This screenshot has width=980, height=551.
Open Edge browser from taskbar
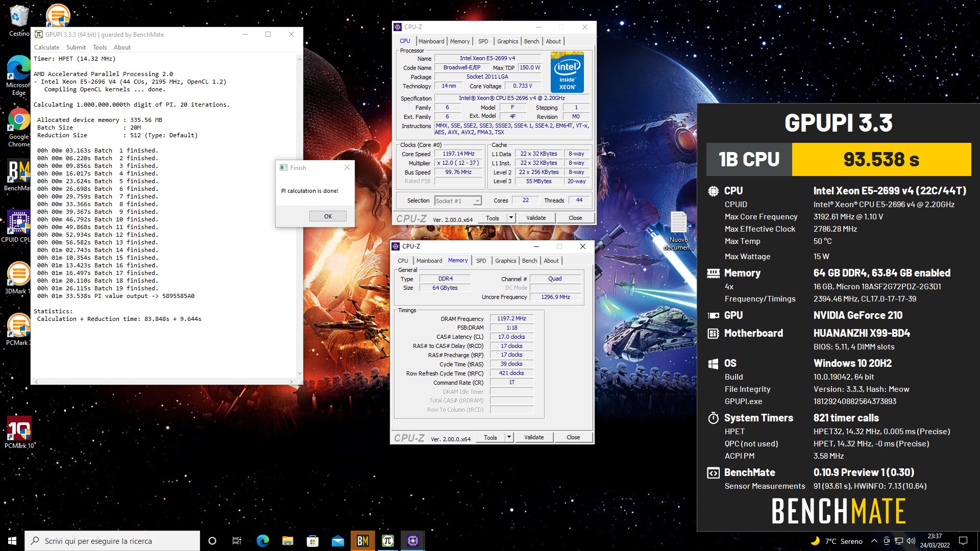point(262,541)
